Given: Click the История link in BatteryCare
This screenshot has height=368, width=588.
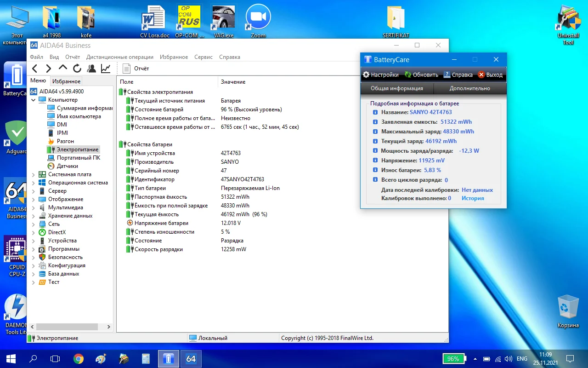Looking at the screenshot, I should (x=473, y=198).
